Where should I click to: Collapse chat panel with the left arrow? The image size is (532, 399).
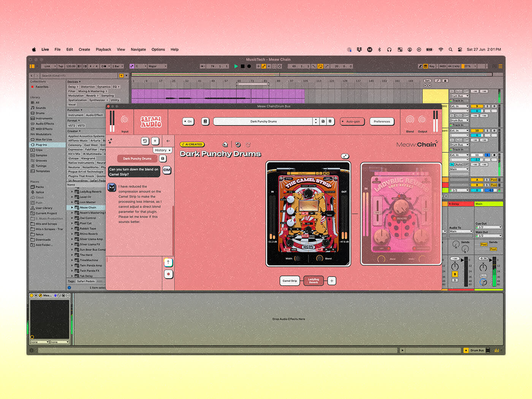[x=168, y=141]
